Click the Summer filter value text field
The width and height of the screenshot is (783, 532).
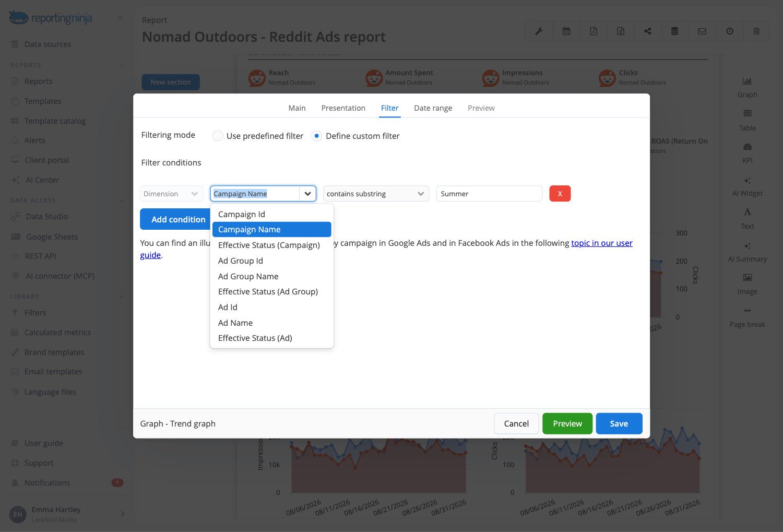tap(489, 194)
